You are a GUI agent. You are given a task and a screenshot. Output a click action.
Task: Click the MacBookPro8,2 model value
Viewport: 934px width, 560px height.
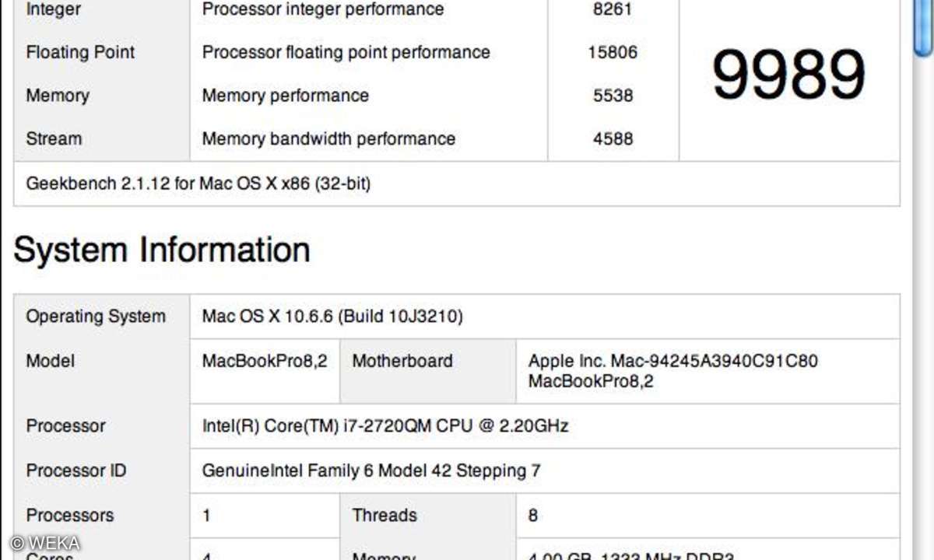click(x=265, y=361)
